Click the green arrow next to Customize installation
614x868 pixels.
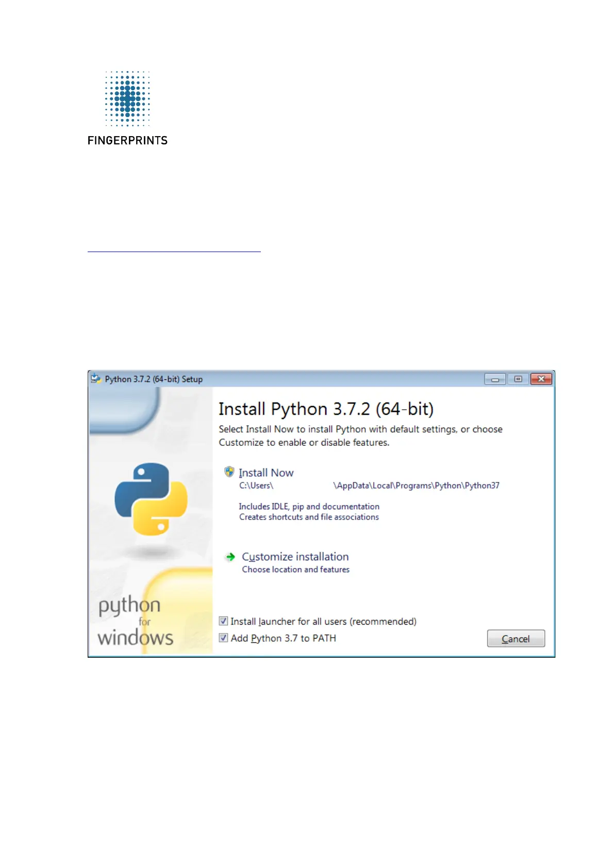(x=230, y=557)
